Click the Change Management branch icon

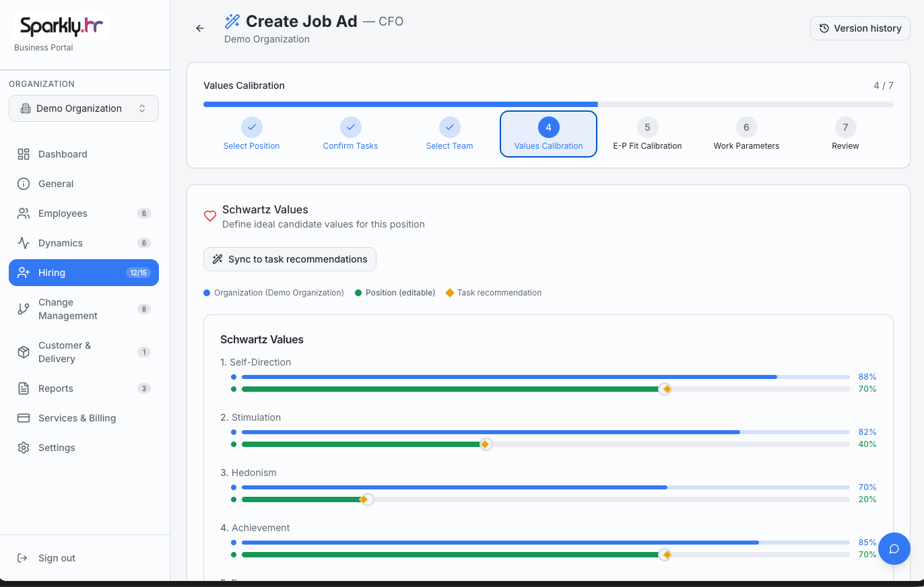pyautogui.click(x=24, y=309)
